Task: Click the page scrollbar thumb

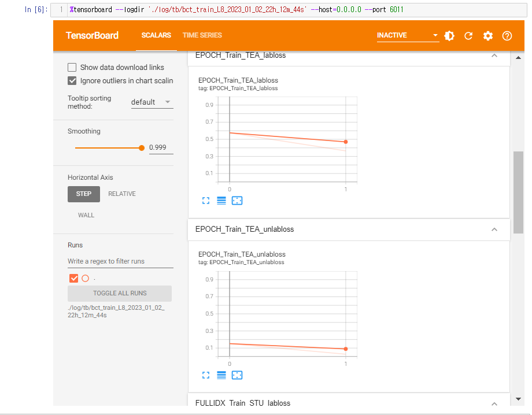Action: point(519,192)
